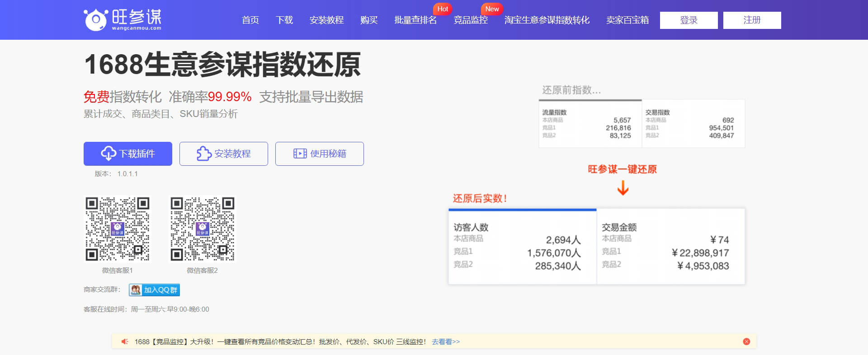Click the ¥22,898,917 value
This screenshot has height=355, width=868.
point(700,253)
